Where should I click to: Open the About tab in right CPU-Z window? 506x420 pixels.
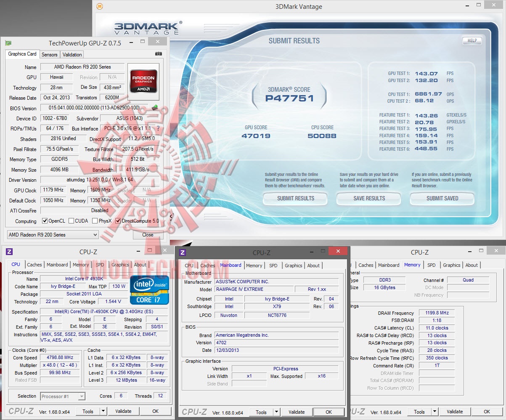pyautogui.click(x=472, y=265)
